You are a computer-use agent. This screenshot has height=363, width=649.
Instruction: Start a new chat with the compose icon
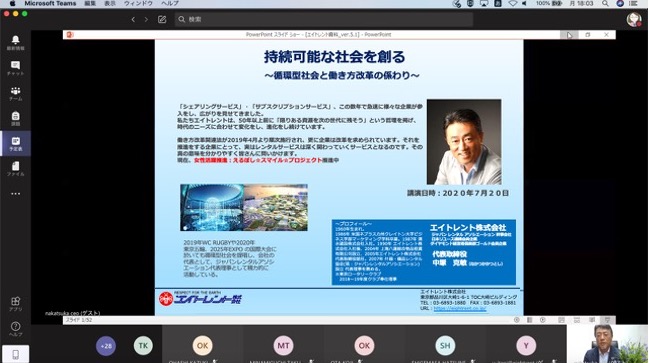click(162, 19)
